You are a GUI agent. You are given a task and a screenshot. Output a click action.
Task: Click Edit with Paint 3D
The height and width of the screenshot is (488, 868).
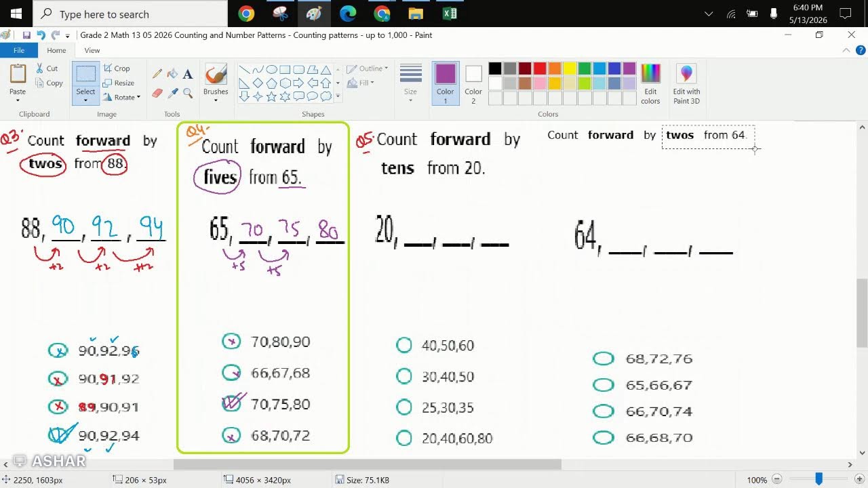click(x=686, y=83)
